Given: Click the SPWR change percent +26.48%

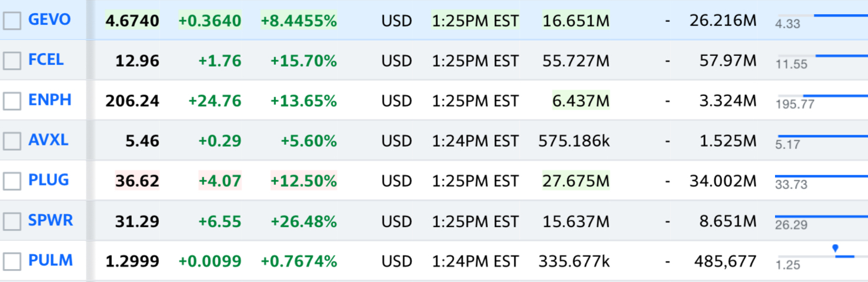Looking at the screenshot, I should tap(304, 221).
